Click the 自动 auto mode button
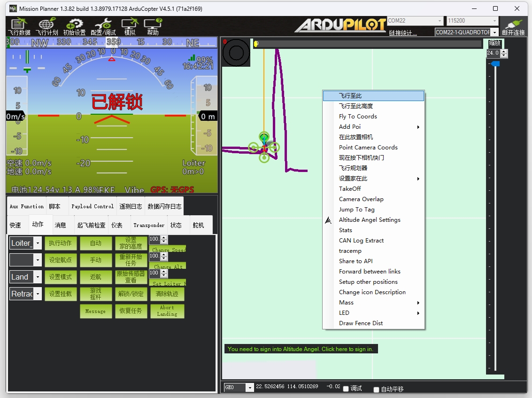The height and width of the screenshot is (398, 532). coord(96,243)
